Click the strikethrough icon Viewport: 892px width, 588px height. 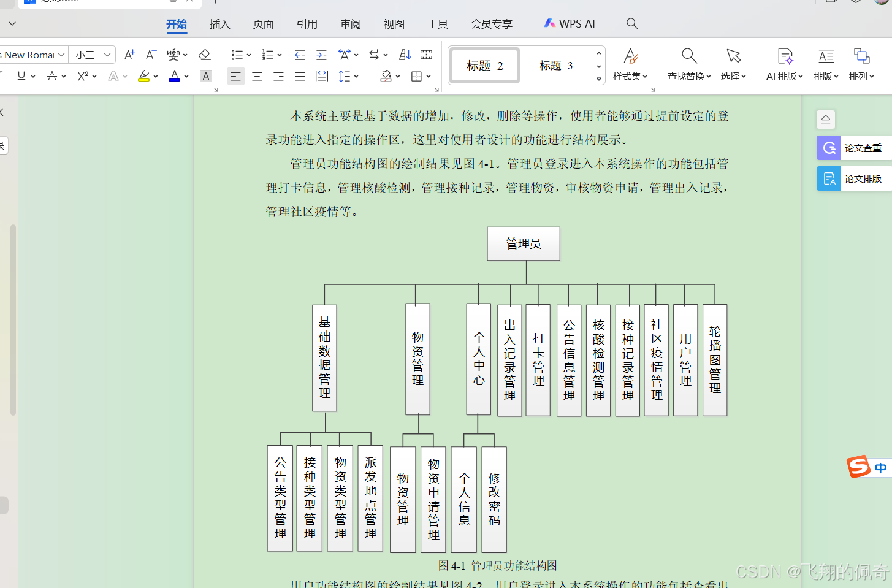click(52, 76)
